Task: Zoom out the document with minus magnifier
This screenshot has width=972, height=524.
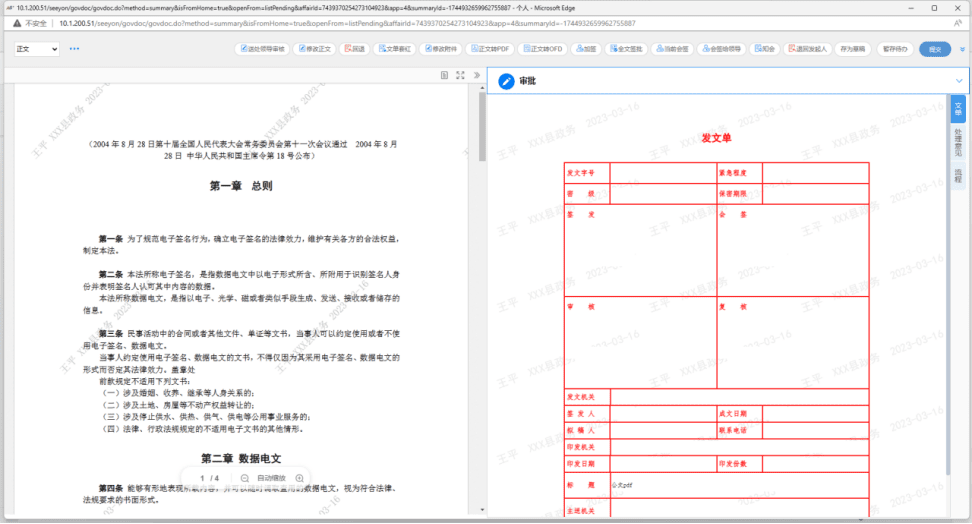Action: pos(245,478)
